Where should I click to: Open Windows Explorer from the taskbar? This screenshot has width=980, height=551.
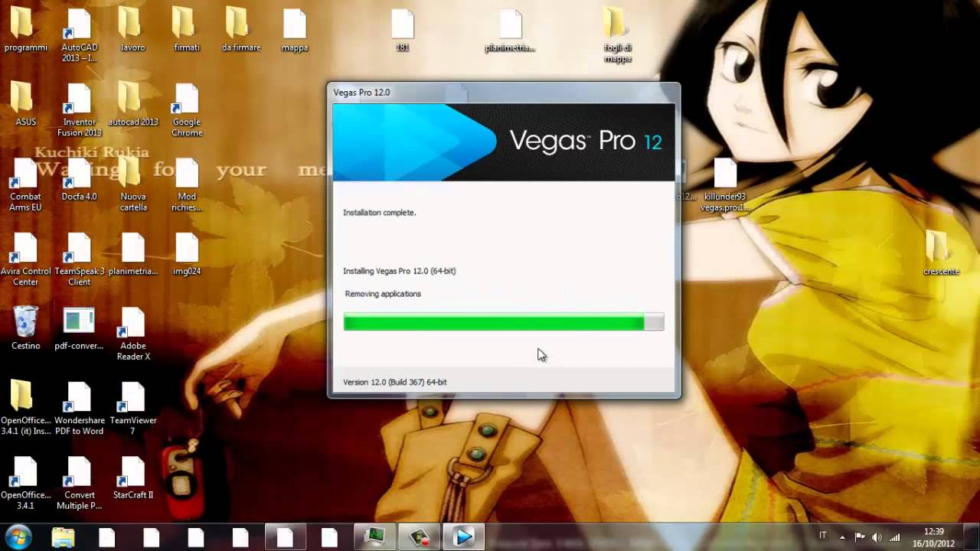pyautogui.click(x=63, y=537)
